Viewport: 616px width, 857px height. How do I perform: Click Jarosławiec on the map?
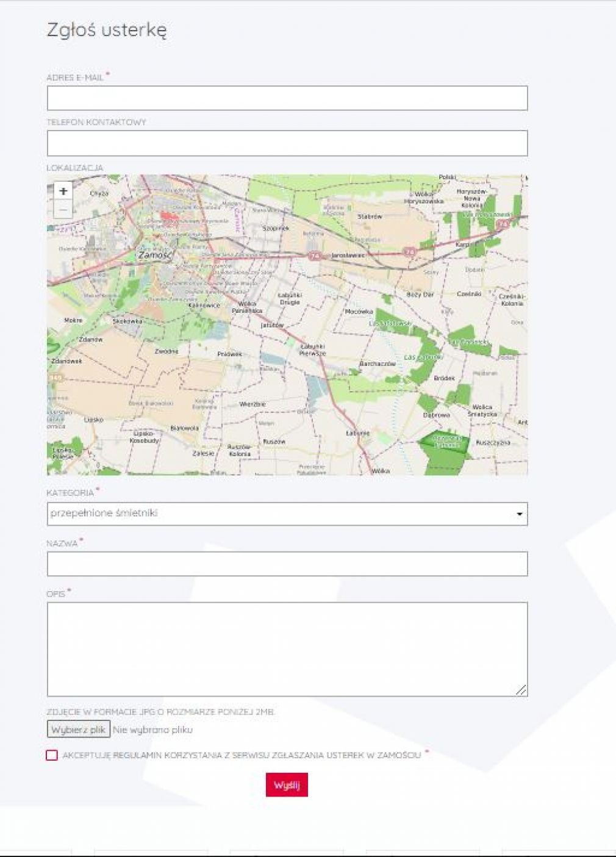point(348,255)
